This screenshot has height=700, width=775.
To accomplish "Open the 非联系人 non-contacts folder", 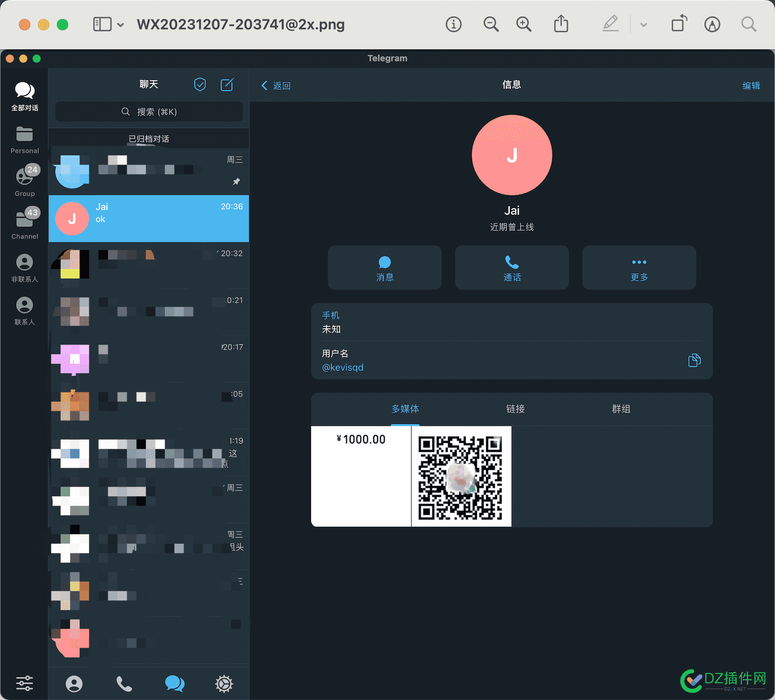I will point(25,268).
